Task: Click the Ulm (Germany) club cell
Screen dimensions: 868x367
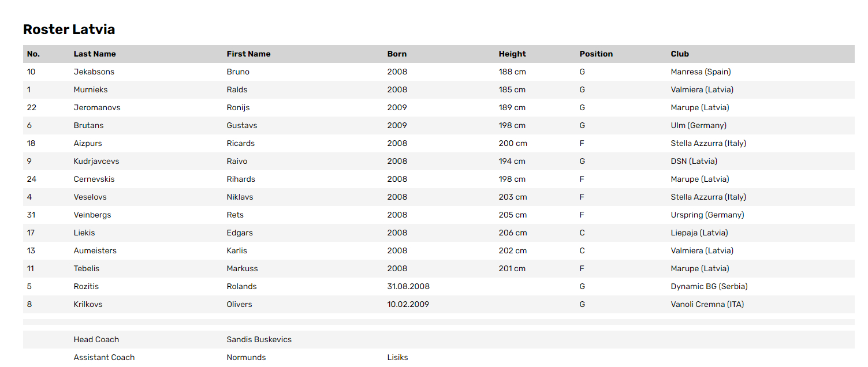Action: [x=698, y=125]
